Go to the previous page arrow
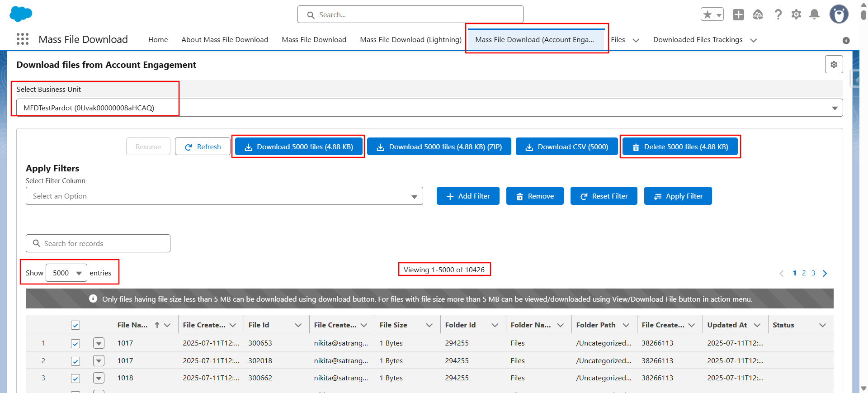This screenshot has width=868, height=393. tap(782, 273)
